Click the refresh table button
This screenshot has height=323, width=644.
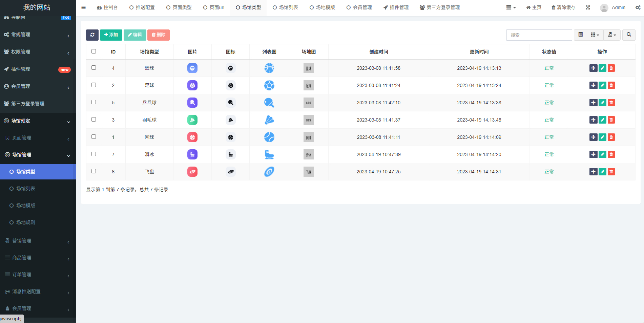(x=92, y=35)
